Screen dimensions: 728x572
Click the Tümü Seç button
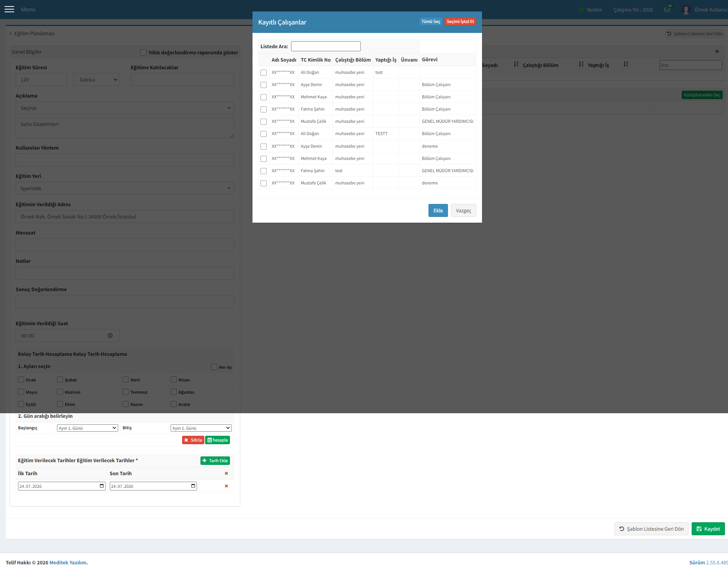point(431,22)
